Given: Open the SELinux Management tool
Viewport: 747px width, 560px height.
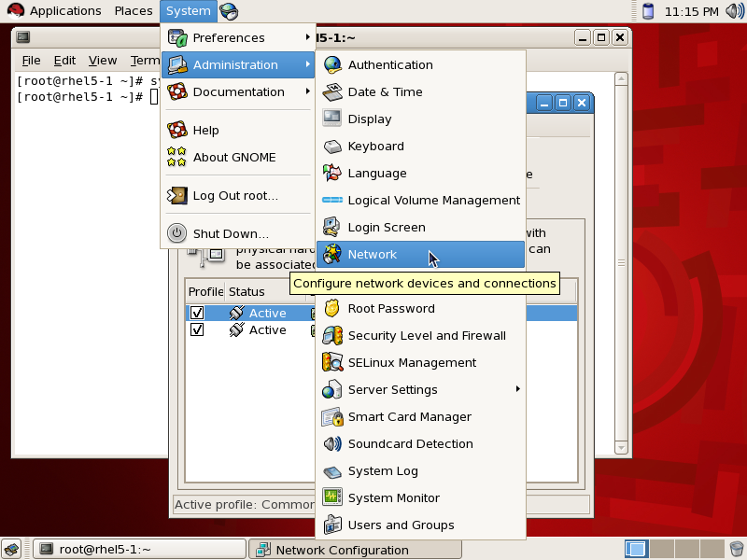Looking at the screenshot, I should pos(411,362).
